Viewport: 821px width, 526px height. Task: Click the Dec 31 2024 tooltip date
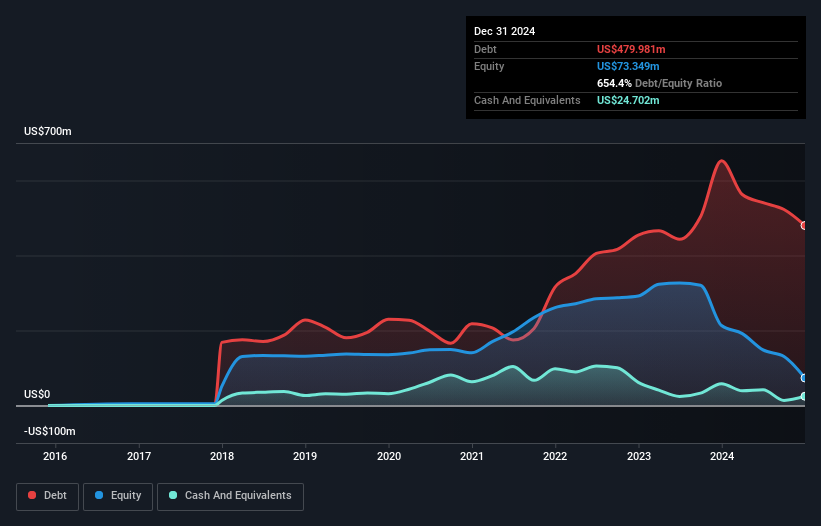point(504,31)
